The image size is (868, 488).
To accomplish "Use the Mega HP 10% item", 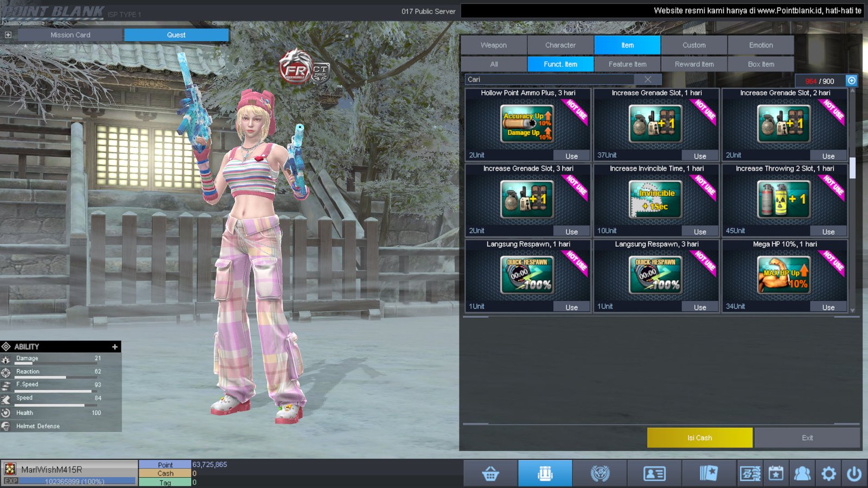I will click(828, 307).
